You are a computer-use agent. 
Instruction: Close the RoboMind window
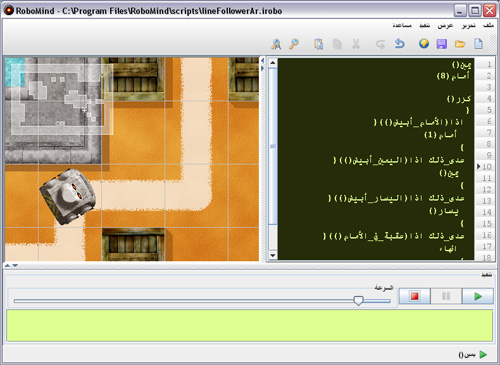490,11
